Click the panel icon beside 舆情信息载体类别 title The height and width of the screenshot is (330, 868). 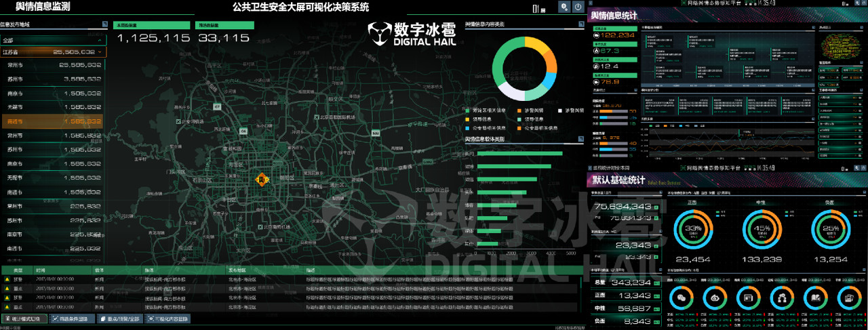pos(580,139)
